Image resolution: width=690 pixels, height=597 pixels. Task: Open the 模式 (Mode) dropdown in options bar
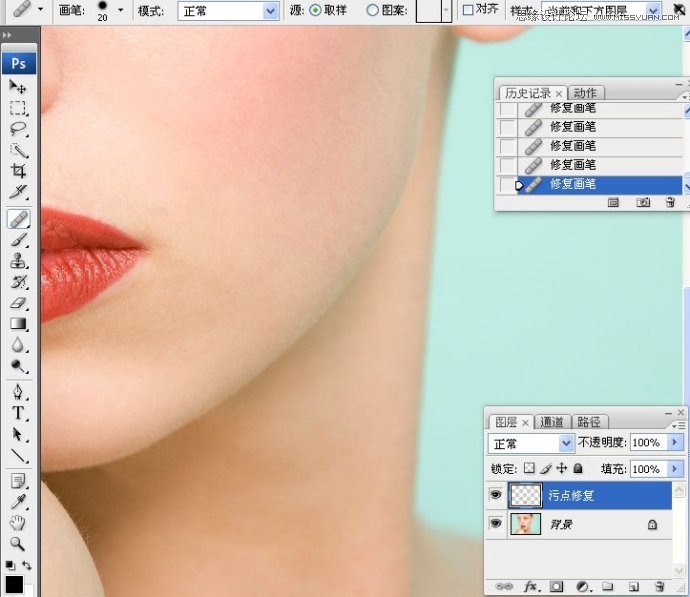click(271, 11)
